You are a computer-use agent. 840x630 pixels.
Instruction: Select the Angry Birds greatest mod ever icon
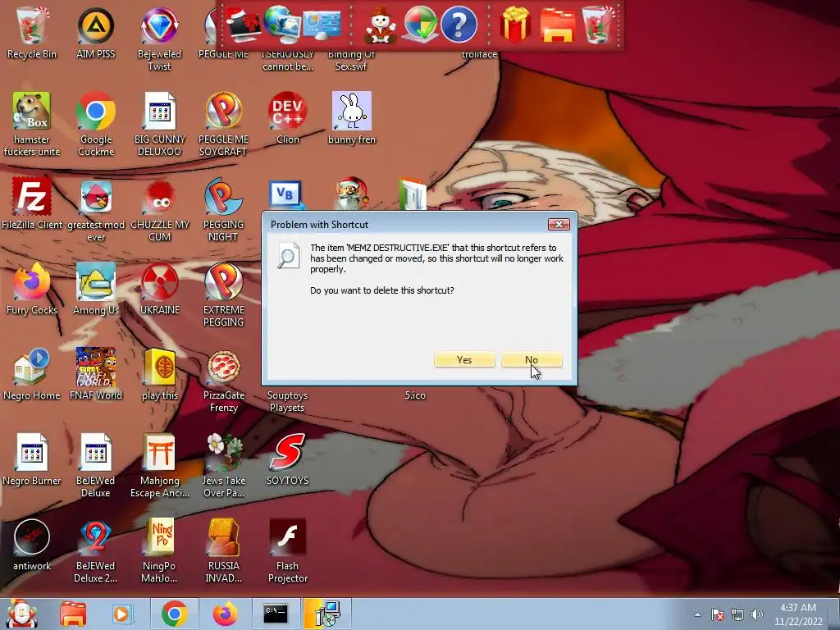[96, 210]
